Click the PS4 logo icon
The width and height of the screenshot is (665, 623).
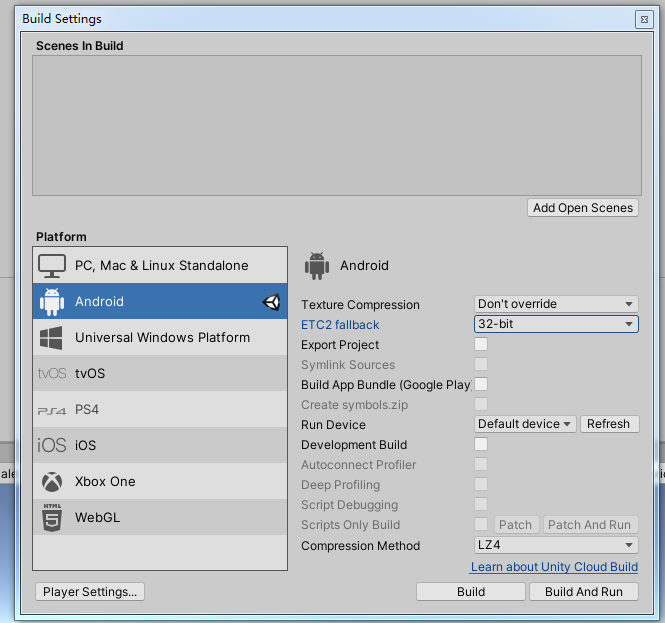point(52,411)
